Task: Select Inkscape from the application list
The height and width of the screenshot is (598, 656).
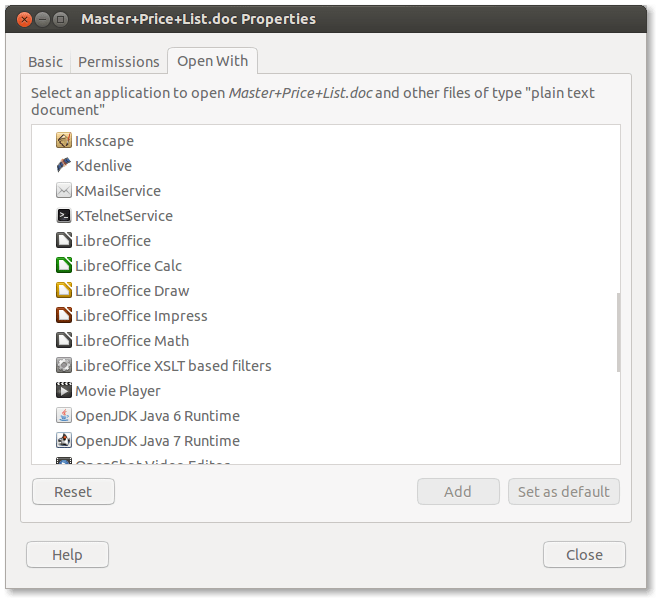Action: [x=325, y=141]
